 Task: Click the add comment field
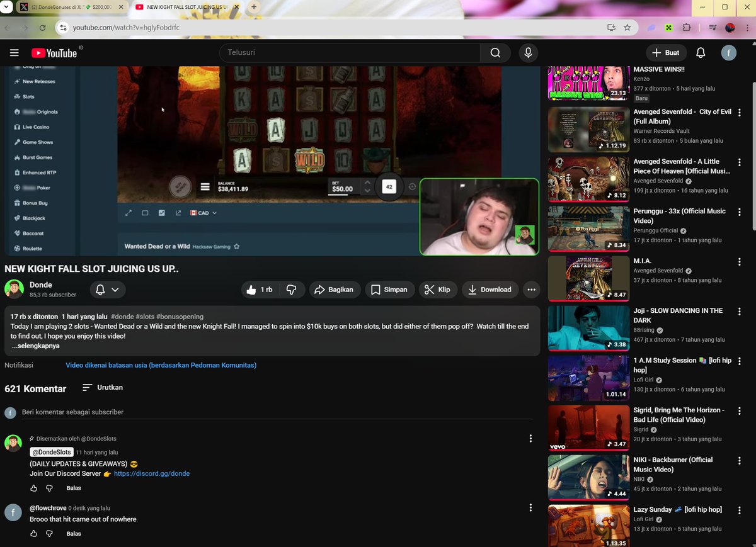(x=277, y=412)
